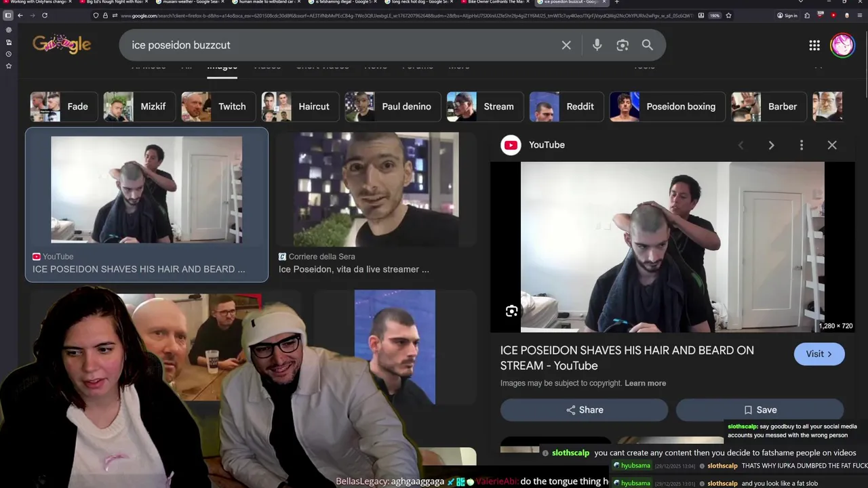Select the Corriere della Sera result thumbnail
868x488 pixels.
pos(376,189)
